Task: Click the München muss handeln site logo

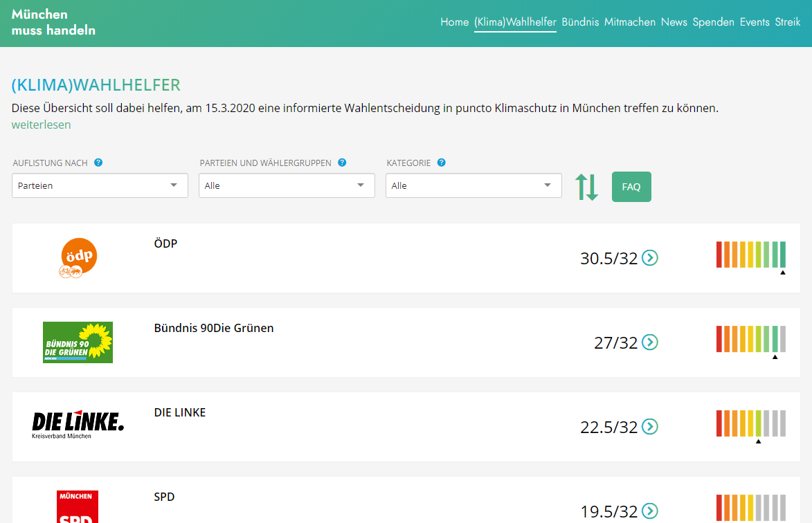Action: pyautogui.click(x=53, y=22)
